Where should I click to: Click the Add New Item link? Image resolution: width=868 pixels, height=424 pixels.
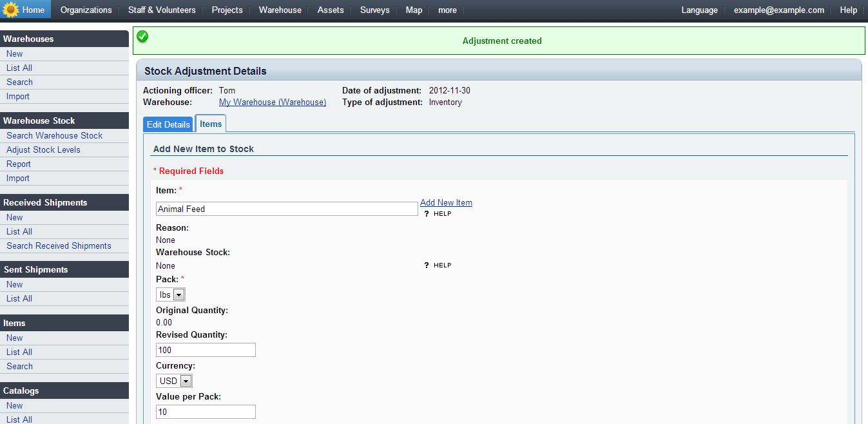click(x=446, y=202)
